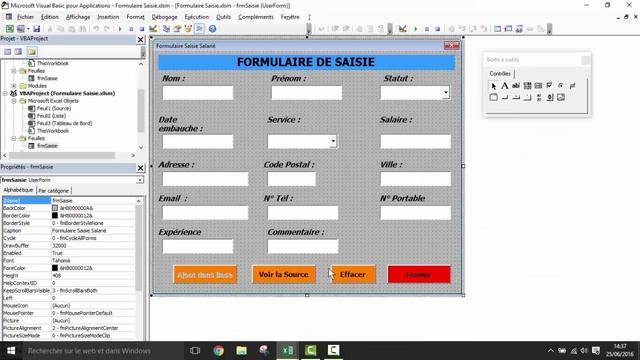Open the Statut combo box dropdown arrow

(x=446, y=93)
